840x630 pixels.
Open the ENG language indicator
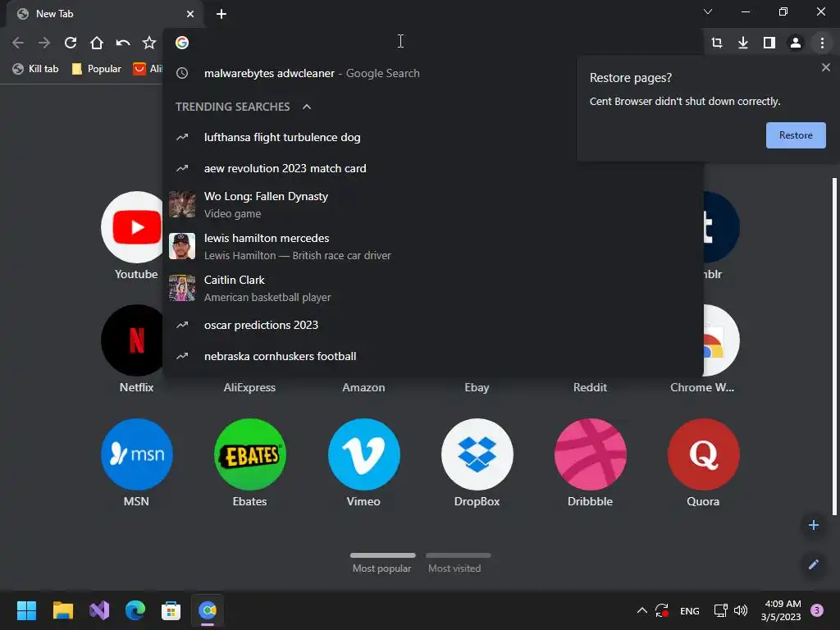(689, 610)
